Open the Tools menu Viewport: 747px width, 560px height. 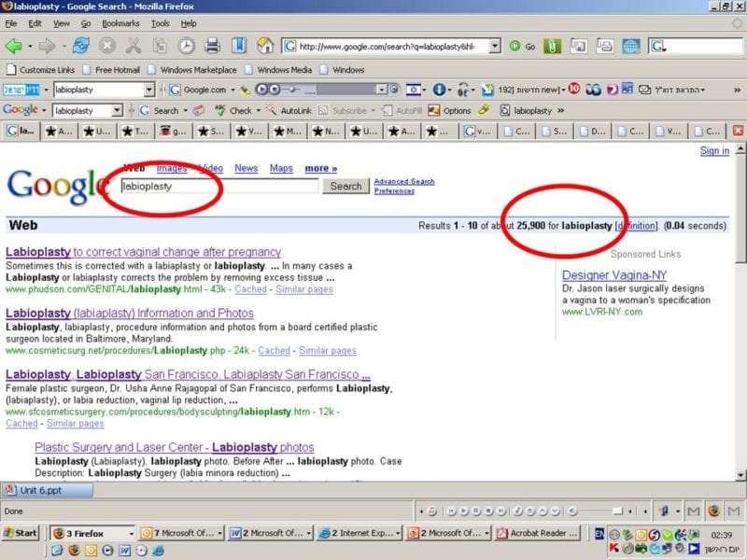(161, 22)
